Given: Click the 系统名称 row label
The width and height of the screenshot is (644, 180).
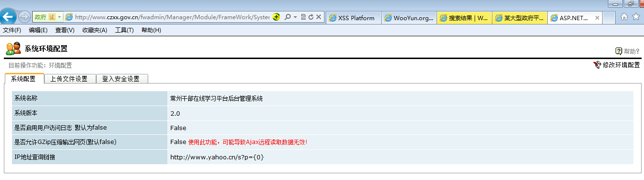Looking at the screenshot, I should (26, 98).
